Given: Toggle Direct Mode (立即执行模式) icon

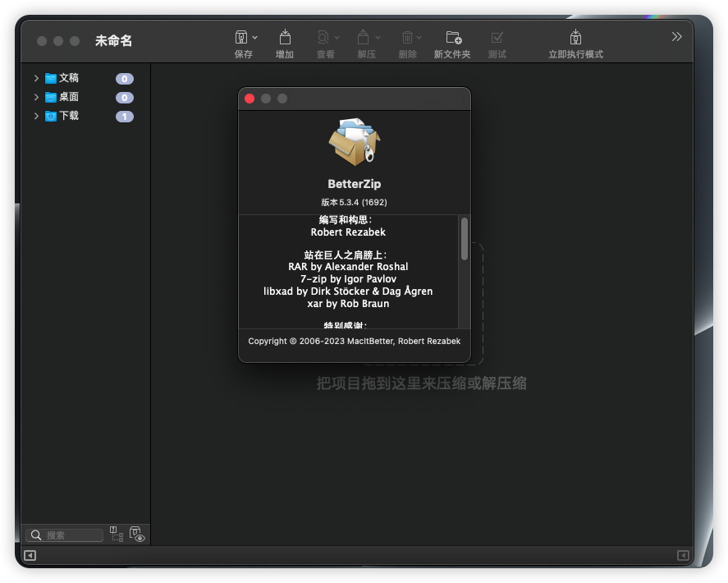Looking at the screenshot, I should (x=575, y=37).
